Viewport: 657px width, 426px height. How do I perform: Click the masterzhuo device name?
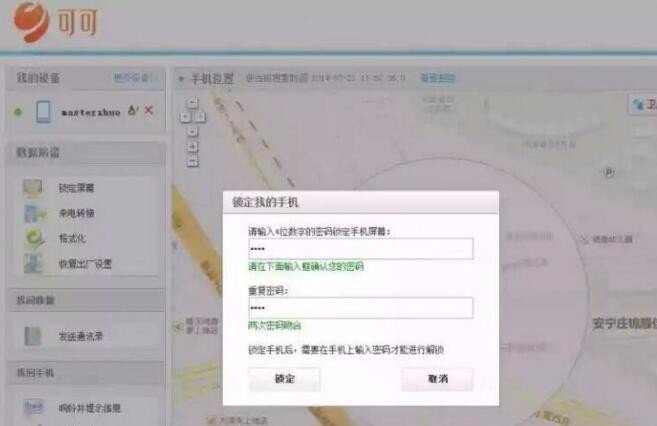coord(91,112)
